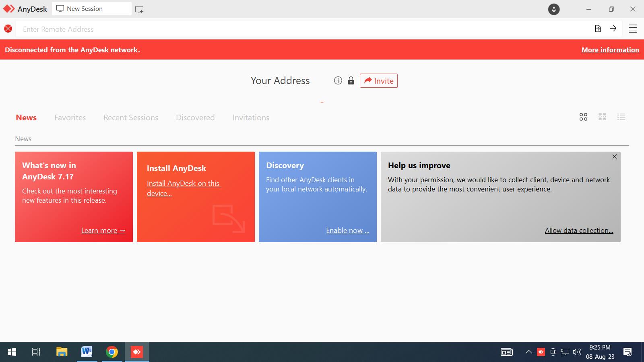The image size is (644, 362).
Task: Open More information link in red banner
Action: pyautogui.click(x=610, y=50)
